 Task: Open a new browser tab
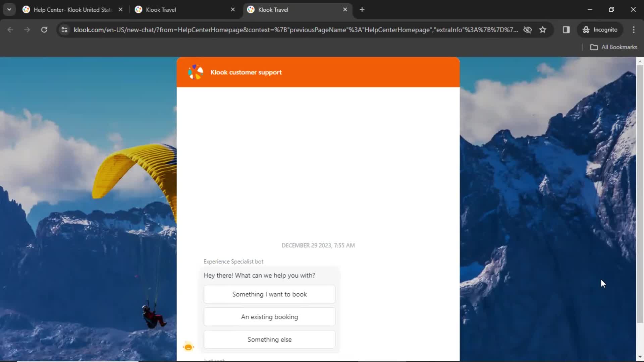[362, 10]
